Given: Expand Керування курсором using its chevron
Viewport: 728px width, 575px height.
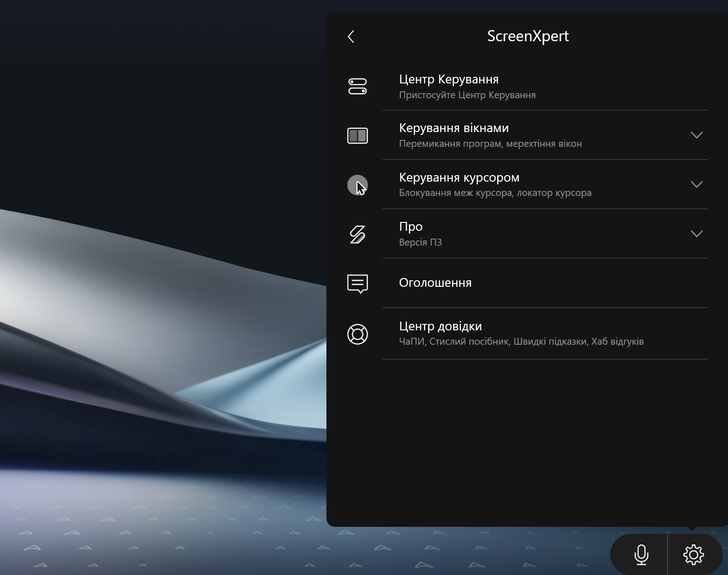Looking at the screenshot, I should click(x=696, y=184).
